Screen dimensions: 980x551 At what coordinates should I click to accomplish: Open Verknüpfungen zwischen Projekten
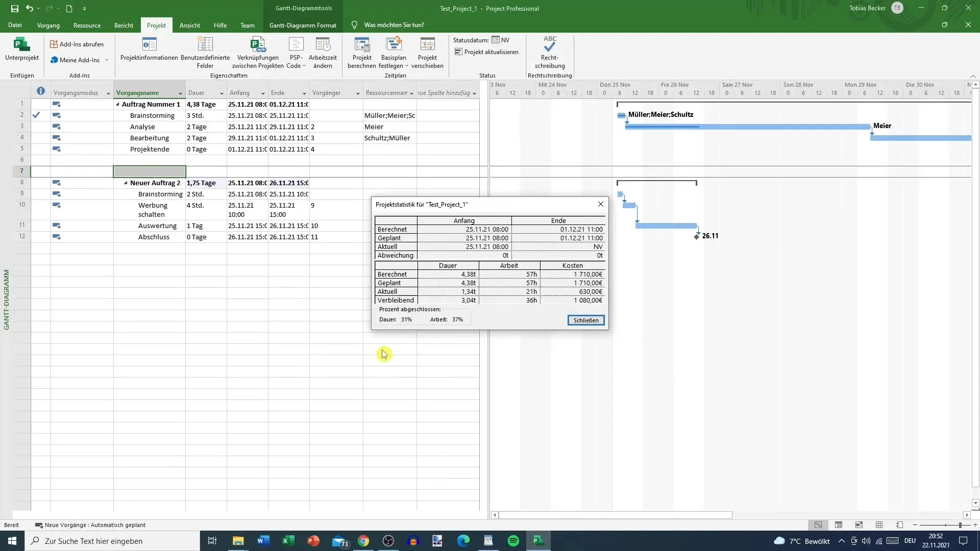click(258, 53)
